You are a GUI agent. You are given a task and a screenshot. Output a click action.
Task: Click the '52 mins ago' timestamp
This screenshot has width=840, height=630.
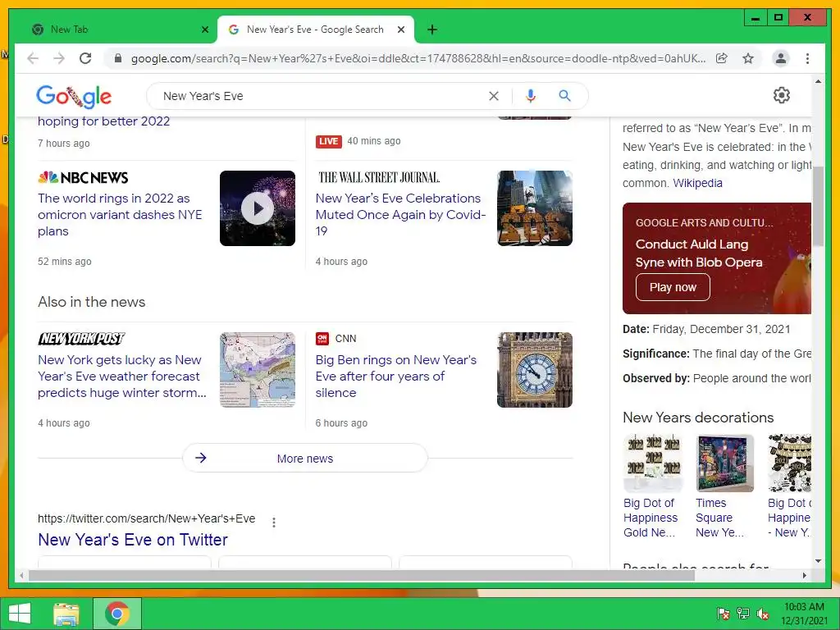pos(64,262)
